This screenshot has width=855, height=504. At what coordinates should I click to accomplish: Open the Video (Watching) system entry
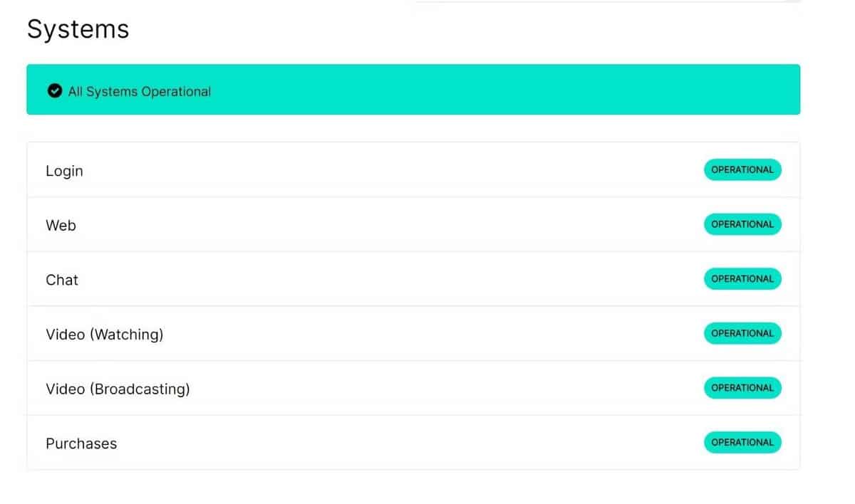point(104,334)
